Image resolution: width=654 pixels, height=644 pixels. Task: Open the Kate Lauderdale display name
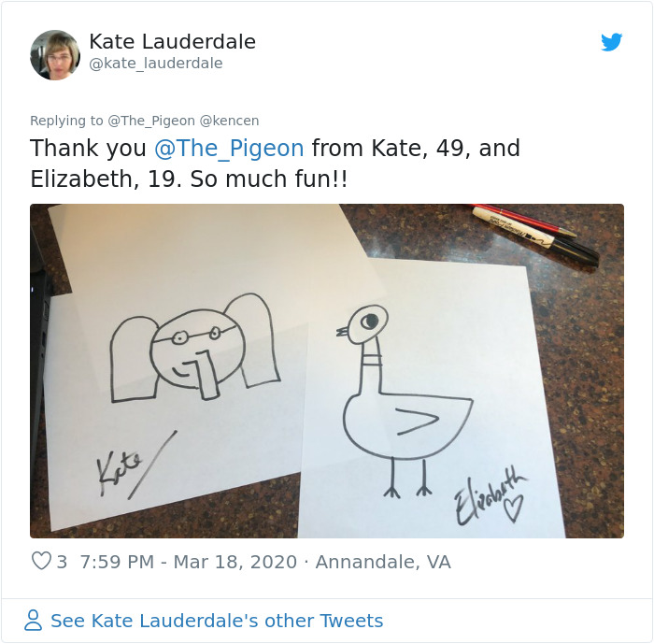pos(172,42)
